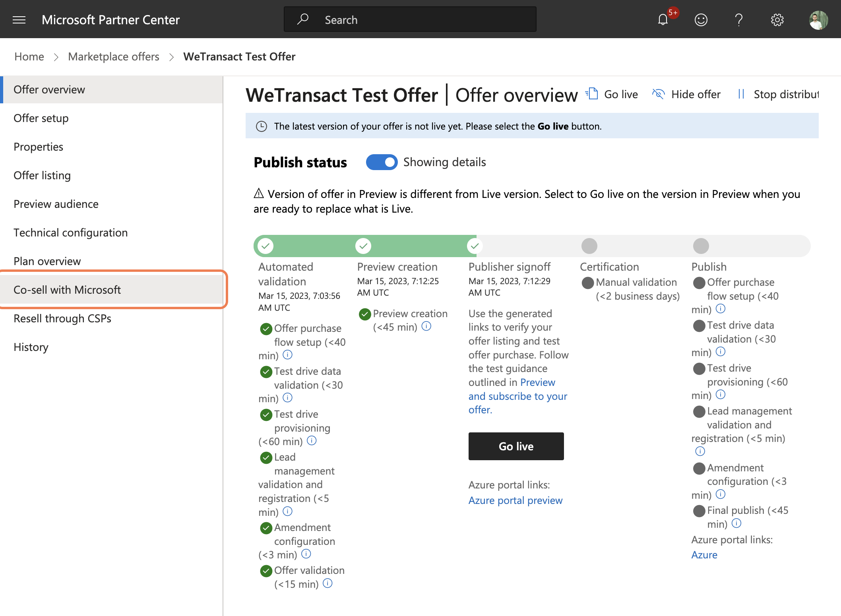841x616 pixels.
Task: Toggle the Showing details switch
Action: [382, 162]
